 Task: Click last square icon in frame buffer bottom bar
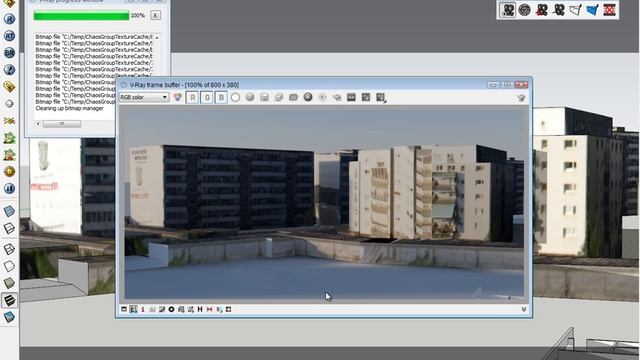click(229, 309)
